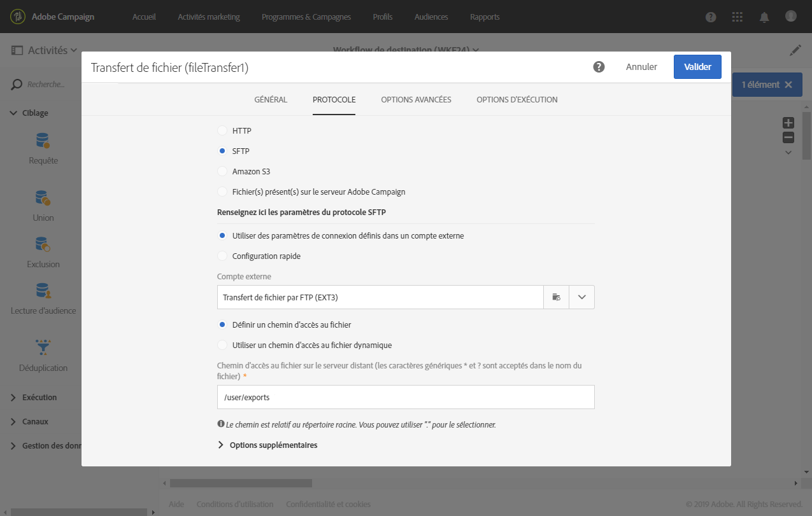Choose external account connection parameters option
This screenshot has width=812, height=516.
[x=222, y=235]
